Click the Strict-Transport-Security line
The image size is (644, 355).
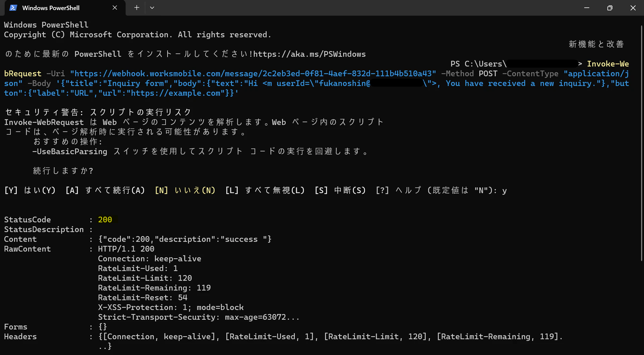199,317
